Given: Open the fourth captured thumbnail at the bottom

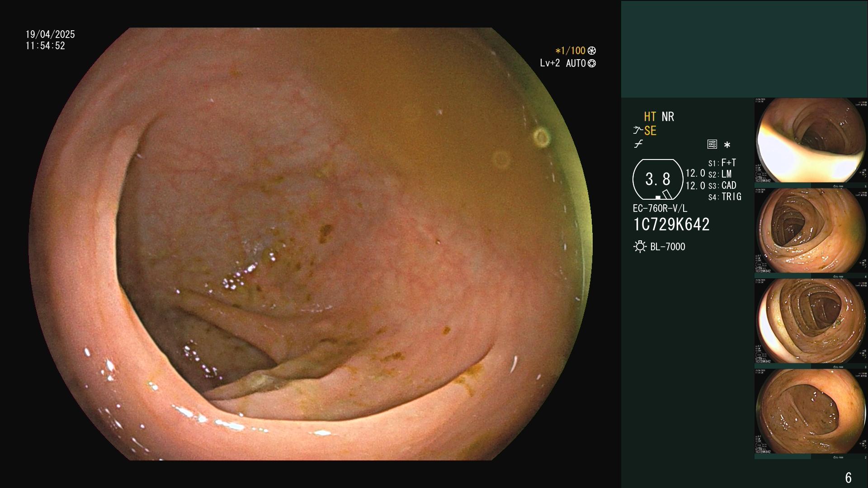Looking at the screenshot, I should [x=811, y=411].
